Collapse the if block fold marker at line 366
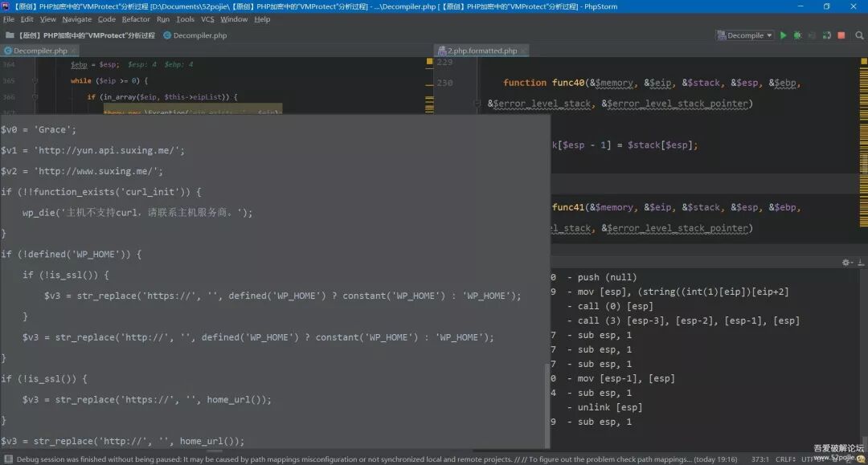 35,96
